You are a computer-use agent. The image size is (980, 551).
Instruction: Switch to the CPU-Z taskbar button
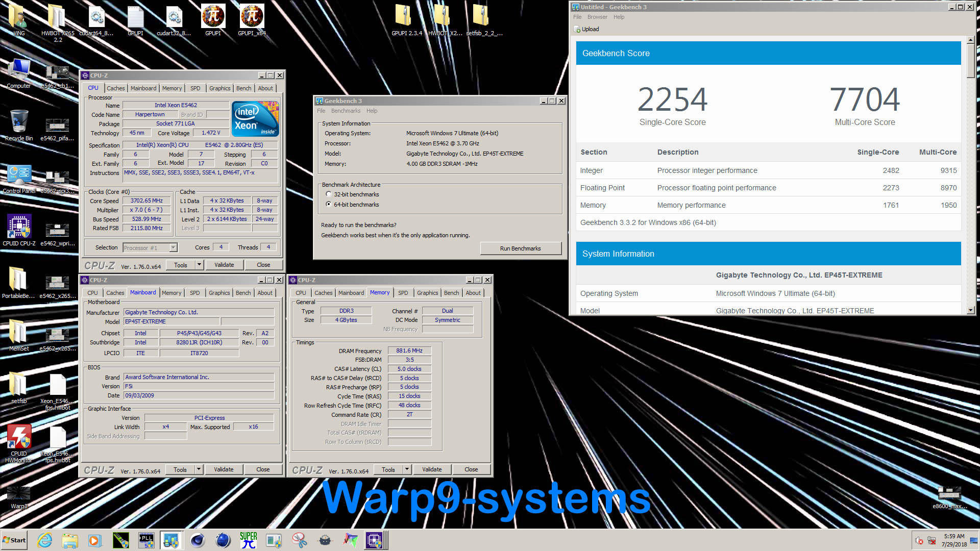tap(374, 540)
